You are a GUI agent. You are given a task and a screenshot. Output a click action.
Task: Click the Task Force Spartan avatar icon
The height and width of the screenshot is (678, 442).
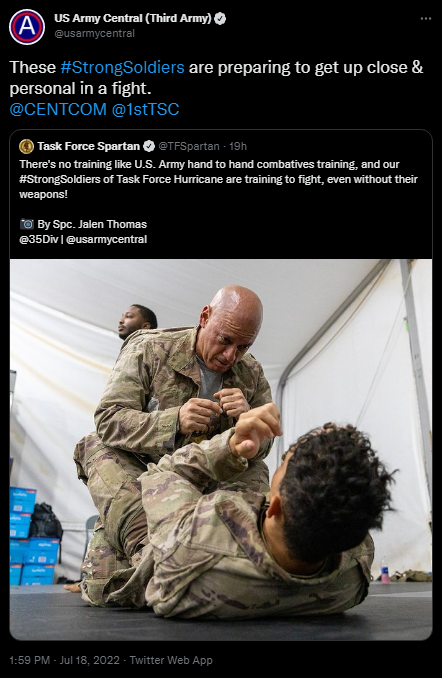[26, 147]
